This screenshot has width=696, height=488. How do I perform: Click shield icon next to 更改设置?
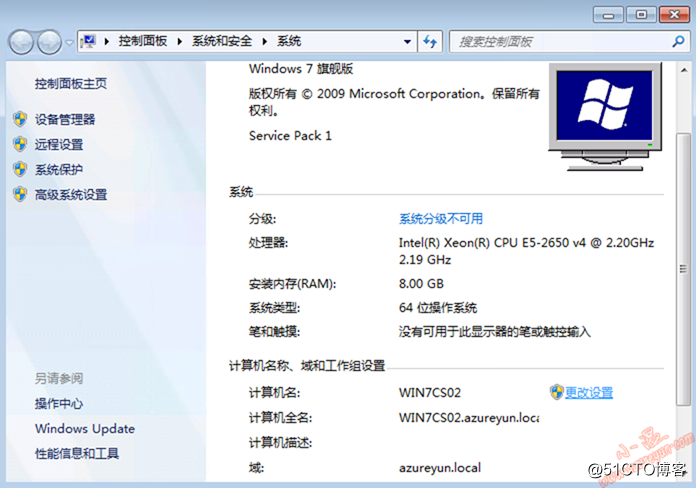click(557, 392)
